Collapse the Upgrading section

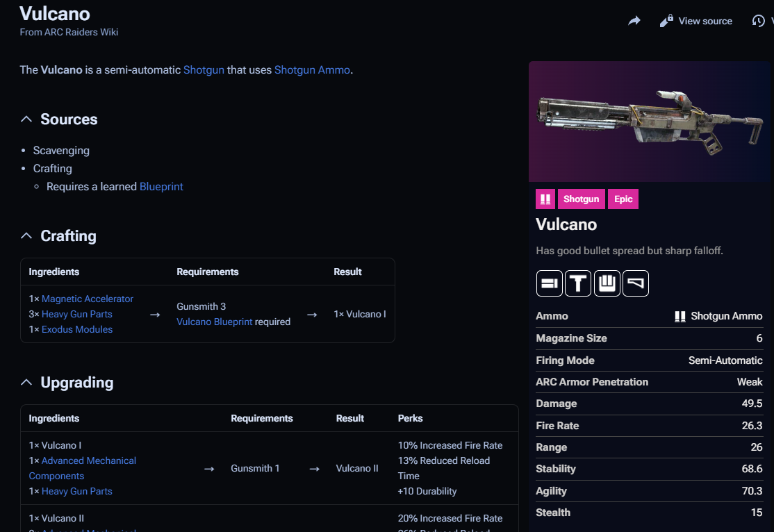[x=26, y=383]
